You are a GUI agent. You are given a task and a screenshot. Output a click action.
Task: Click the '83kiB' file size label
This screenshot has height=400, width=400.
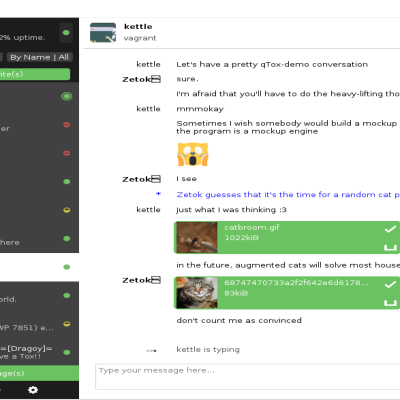(x=236, y=293)
